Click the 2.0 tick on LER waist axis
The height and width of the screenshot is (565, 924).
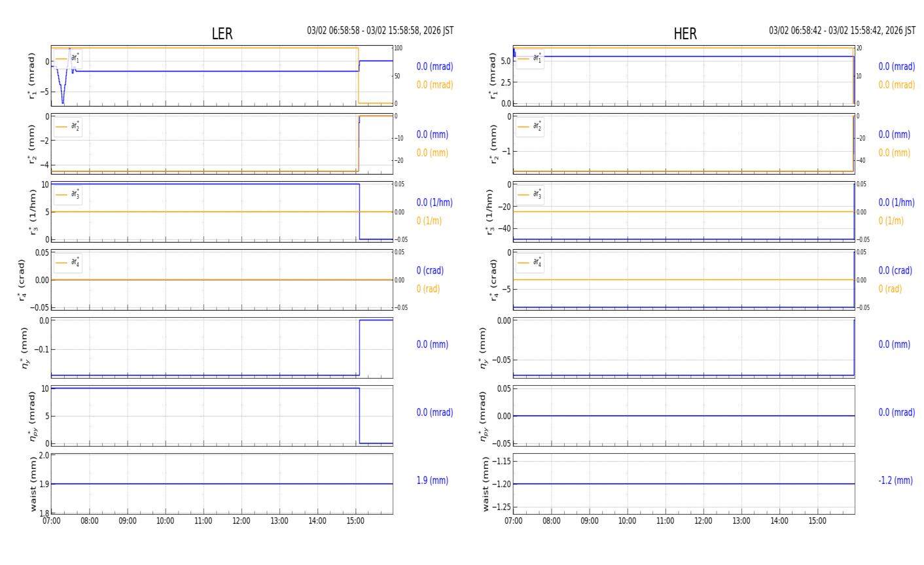(x=44, y=455)
